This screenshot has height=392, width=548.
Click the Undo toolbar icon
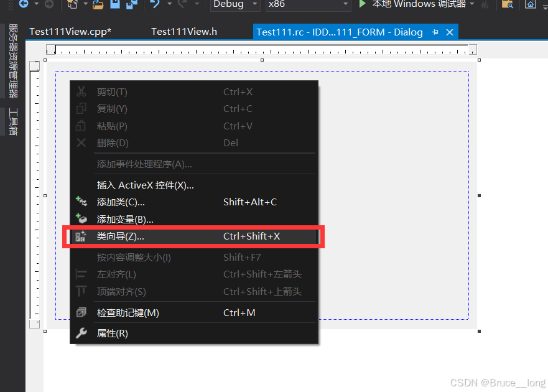(x=156, y=5)
